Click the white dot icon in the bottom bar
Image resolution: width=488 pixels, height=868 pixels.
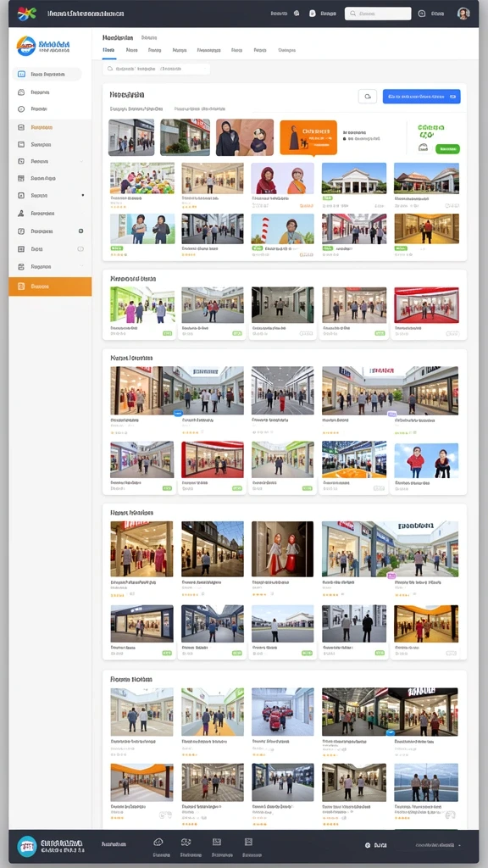(x=368, y=845)
